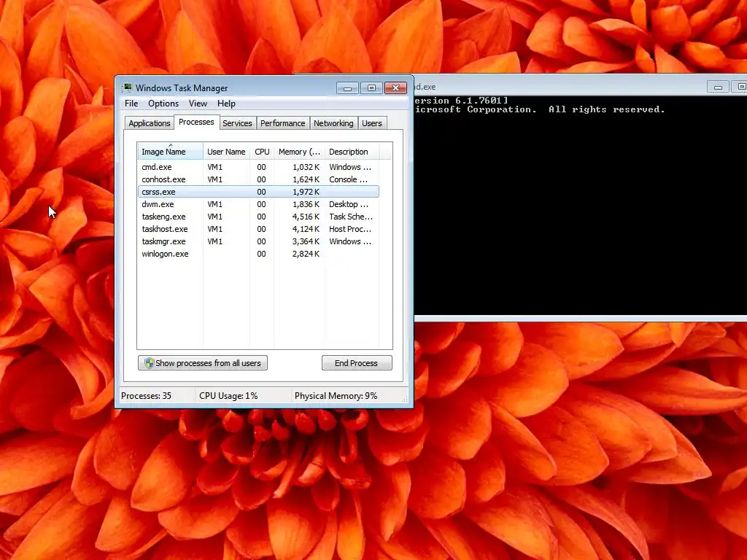Click CPU Usage: 1% status entry

(x=228, y=396)
